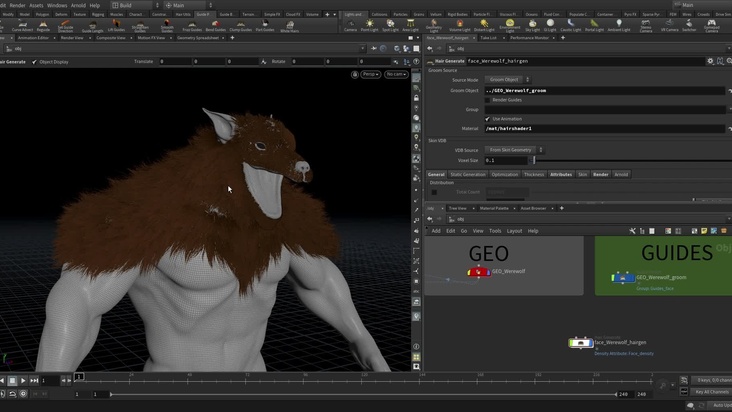
Task: Jump to the last frame
Action: [34, 381]
